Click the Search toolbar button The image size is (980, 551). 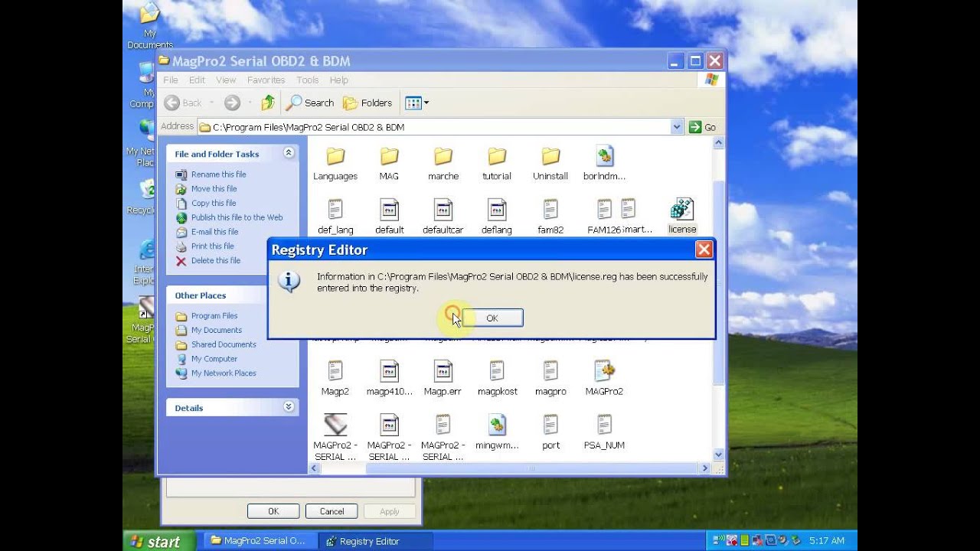[x=310, y=103]
